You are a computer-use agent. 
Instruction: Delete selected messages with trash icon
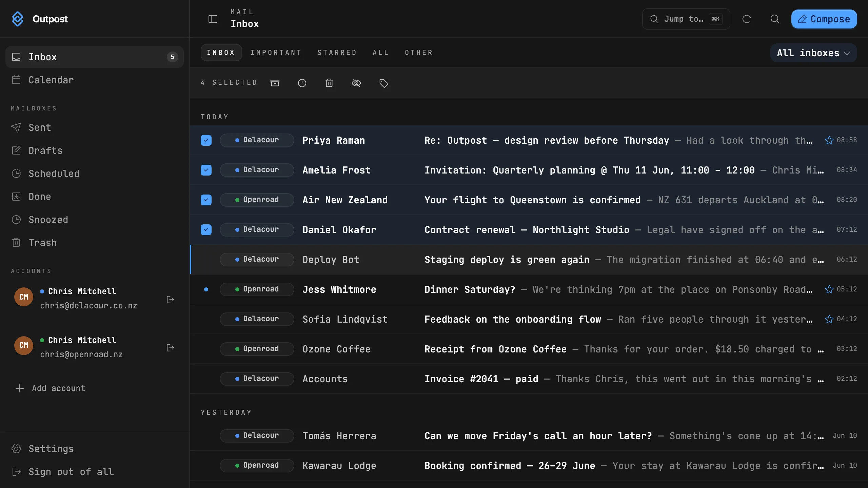329,83
